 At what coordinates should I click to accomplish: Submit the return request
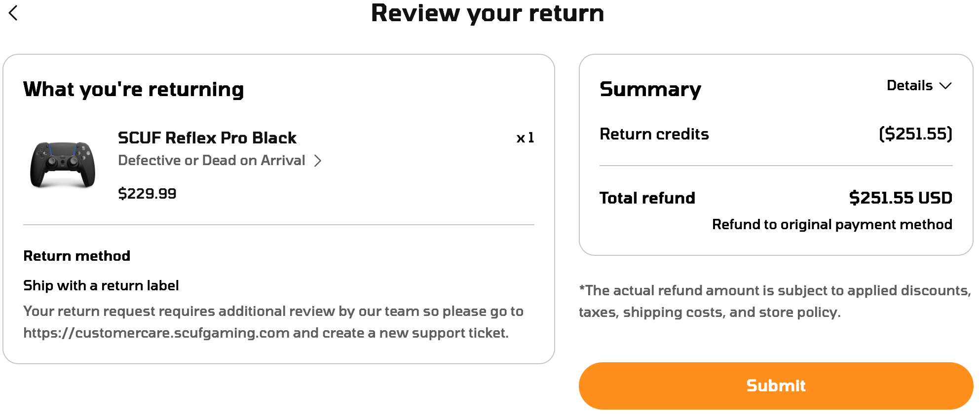tap(775, 385)
